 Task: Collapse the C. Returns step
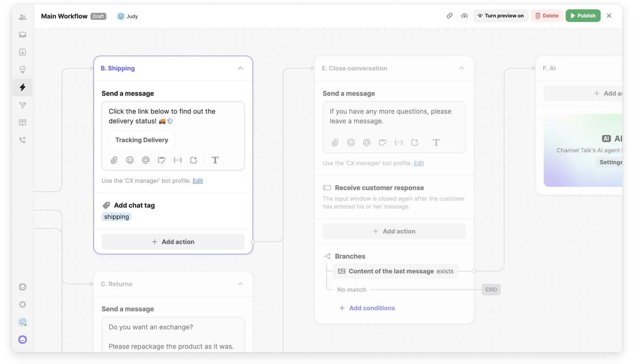(x=240, y=283)
